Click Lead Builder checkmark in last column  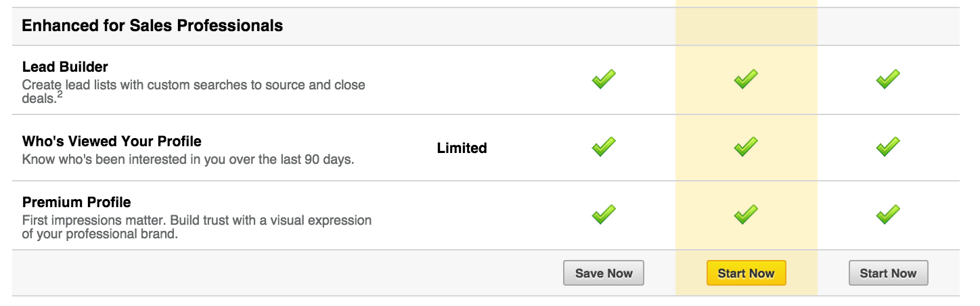(x=888, y=79)
